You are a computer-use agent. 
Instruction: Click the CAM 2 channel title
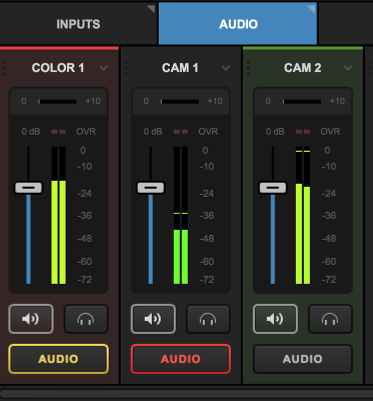click(302, 68)
